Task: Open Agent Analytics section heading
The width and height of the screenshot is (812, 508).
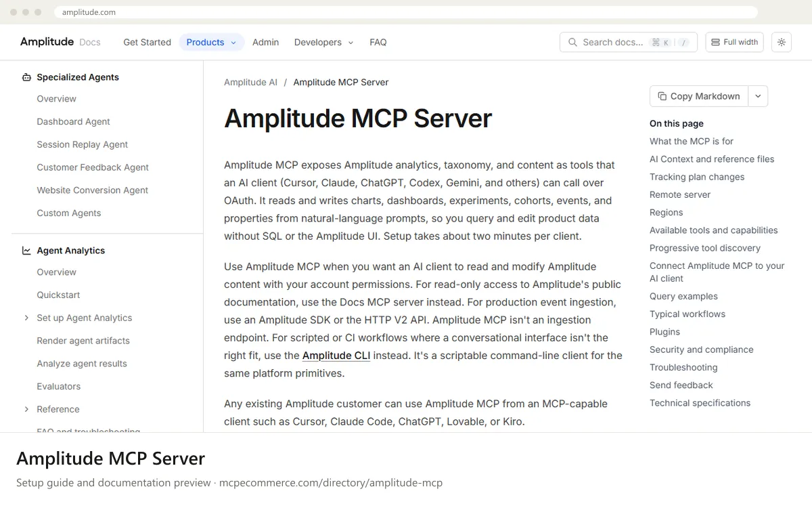Action: pyautogui.click(x=70, y=251)
